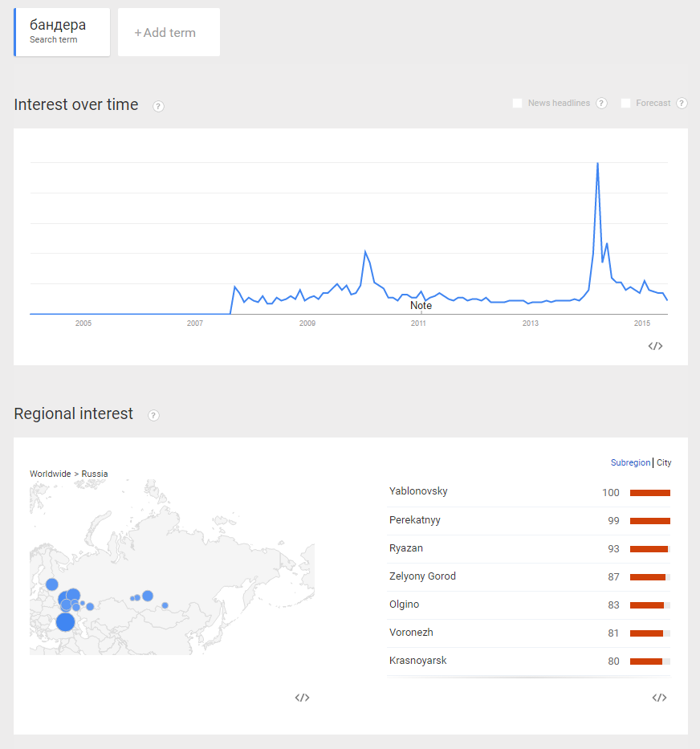Open embed icon below city ranking list
Viewport: 700px width, 749px height.
[x=659, y=698]
